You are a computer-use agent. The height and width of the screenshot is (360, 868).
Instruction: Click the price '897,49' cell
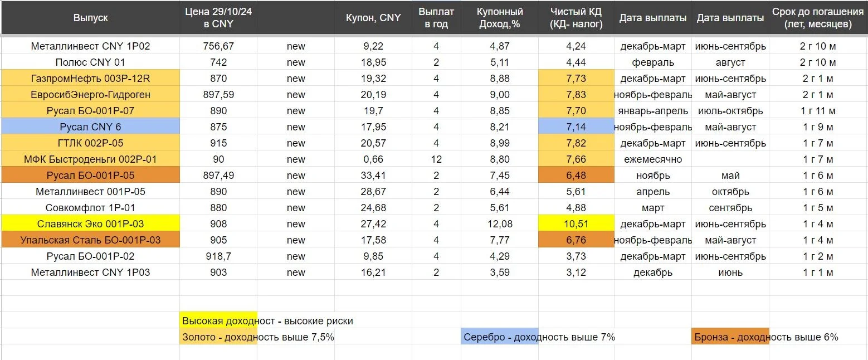coord(218,176)
